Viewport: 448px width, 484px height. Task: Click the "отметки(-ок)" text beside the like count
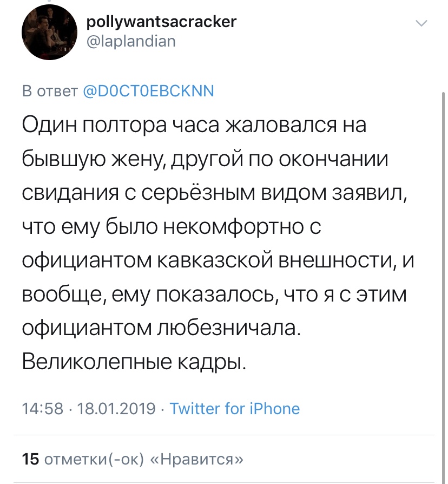click(x=94, y=459)
